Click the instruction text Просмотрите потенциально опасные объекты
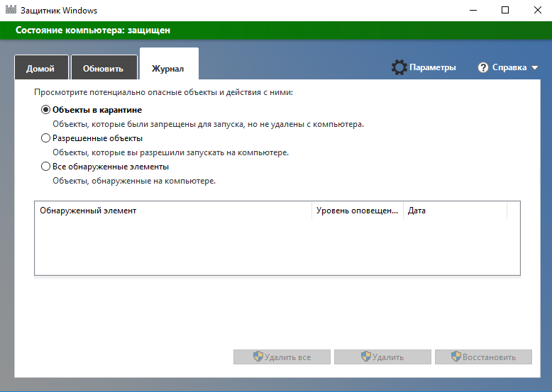Viewport: 552px width, 392px height. (x=163, y=92)
